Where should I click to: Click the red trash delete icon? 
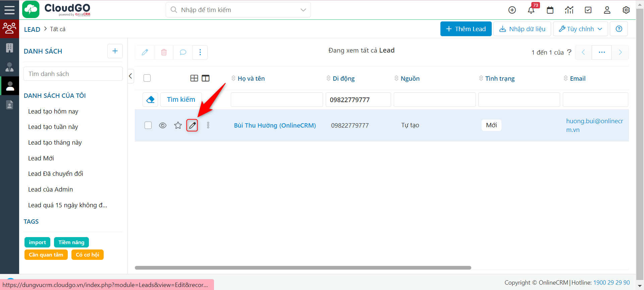point(164,52)
